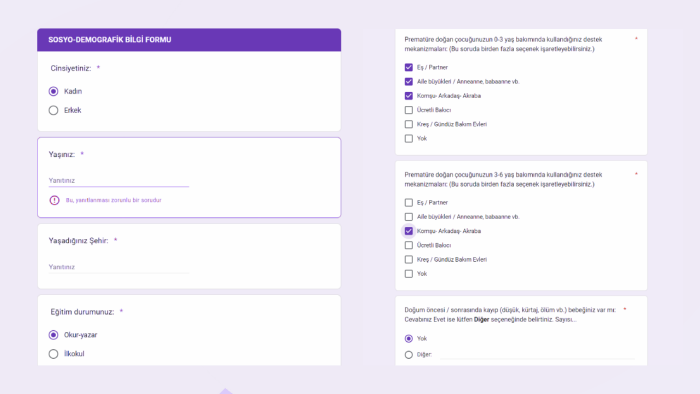This screenshot has width=700, height=394.
Task: Select the İlkokul education radio button
Action: [54, 354]
